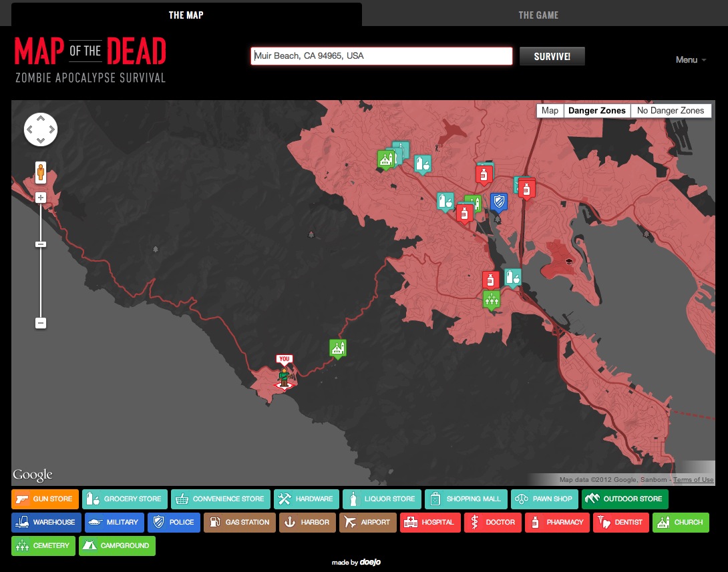Viewport: 728px width, 572px height.
Task: Click the Muir Beach location search field
Action: (381, 56)
